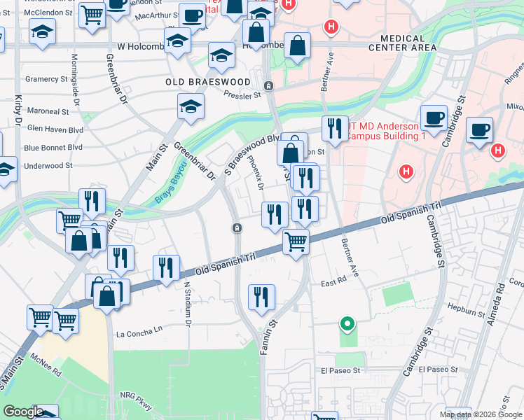Select the McNee Rd street label
524x420 pixels.
pos(46,365)
